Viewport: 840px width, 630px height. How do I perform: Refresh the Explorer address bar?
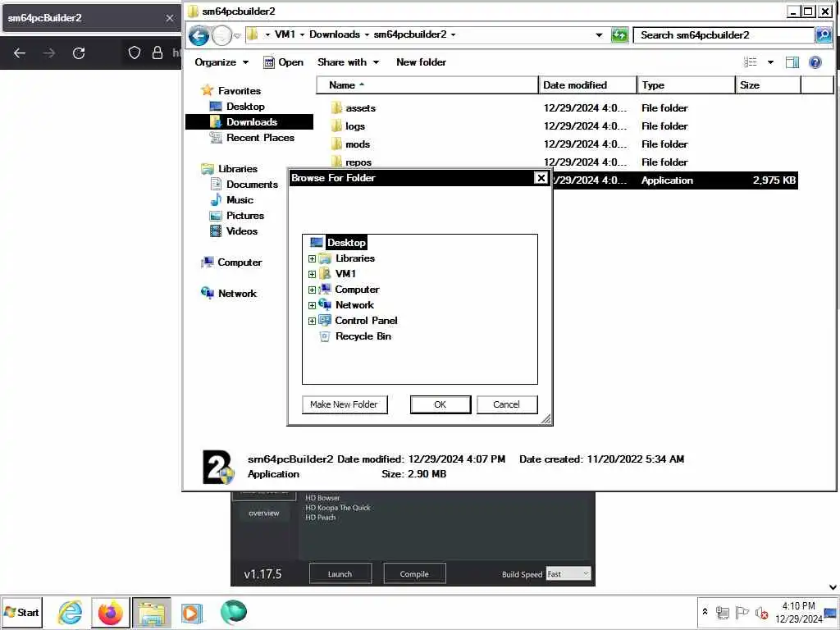coord(619,35)
